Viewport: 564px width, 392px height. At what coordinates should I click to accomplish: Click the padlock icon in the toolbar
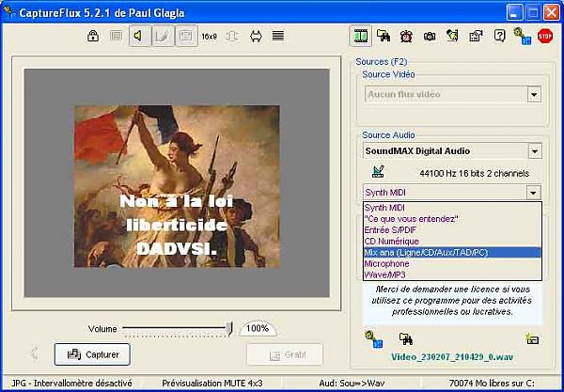tap(93, 37)
